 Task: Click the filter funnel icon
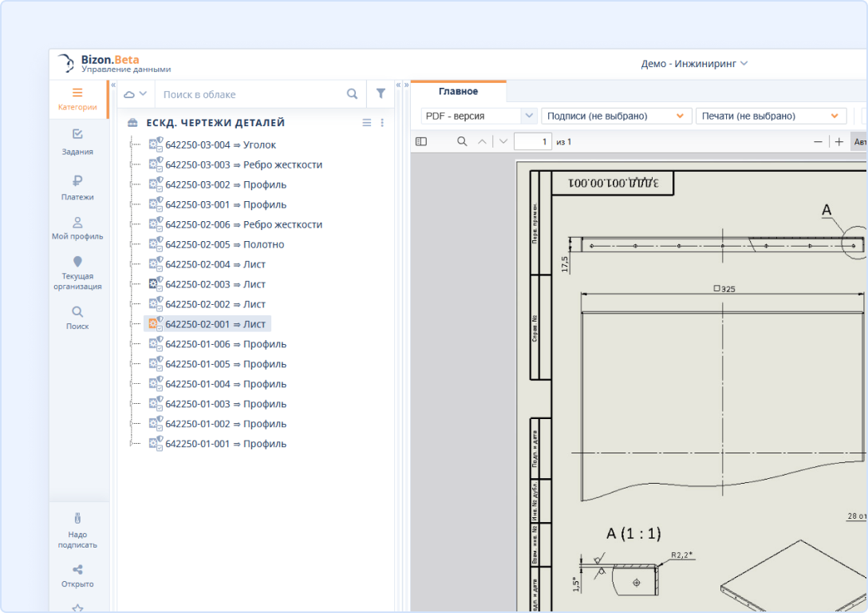click(x=381, y=94)
